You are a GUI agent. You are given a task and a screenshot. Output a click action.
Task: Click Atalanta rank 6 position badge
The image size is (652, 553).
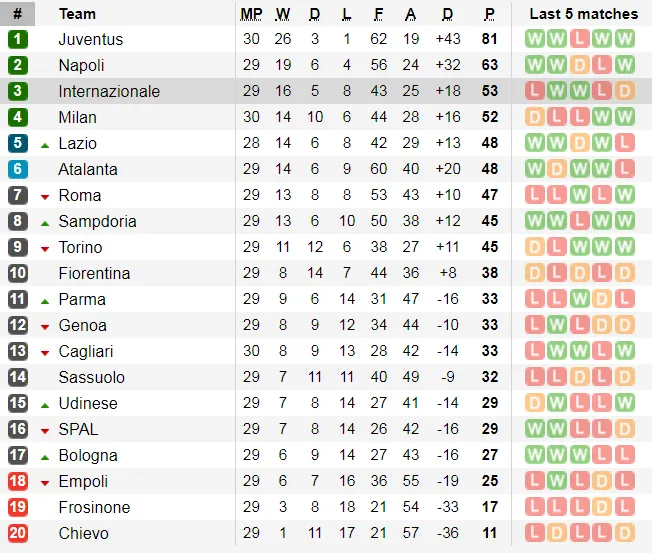[x=18, y=169]
